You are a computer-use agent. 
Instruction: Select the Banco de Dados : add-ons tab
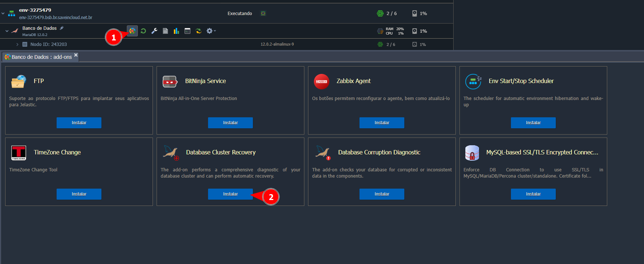41,57
